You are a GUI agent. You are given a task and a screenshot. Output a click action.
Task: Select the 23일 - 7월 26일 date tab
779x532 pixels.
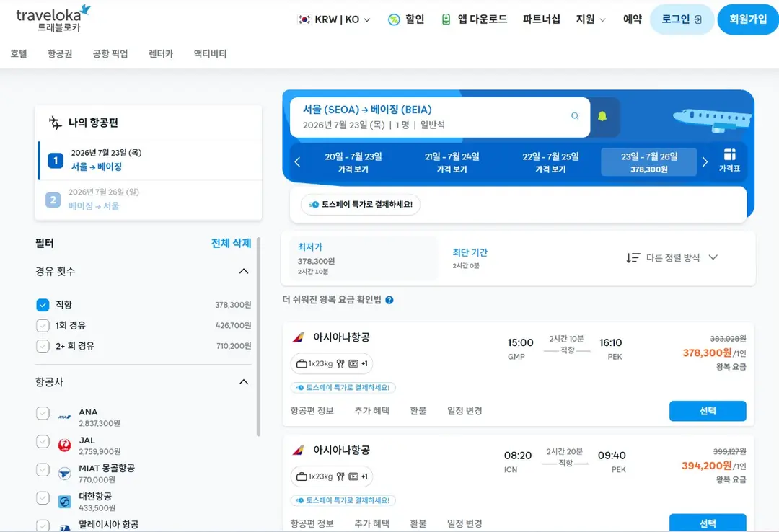(649, 162)
